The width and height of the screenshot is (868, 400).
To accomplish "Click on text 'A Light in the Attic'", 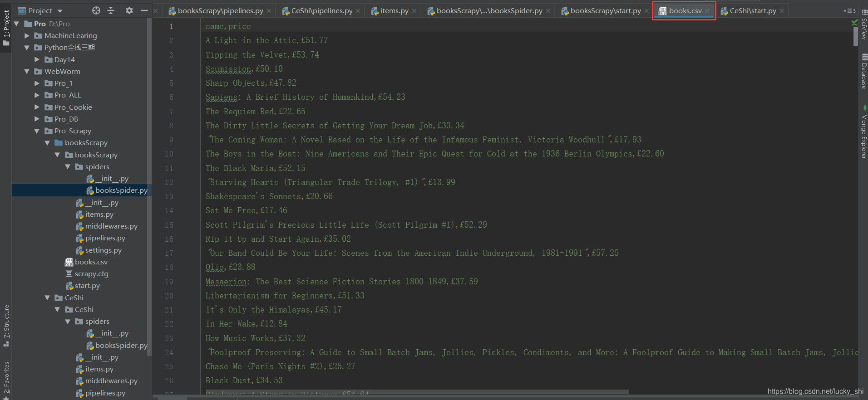I will coord(251,40).
